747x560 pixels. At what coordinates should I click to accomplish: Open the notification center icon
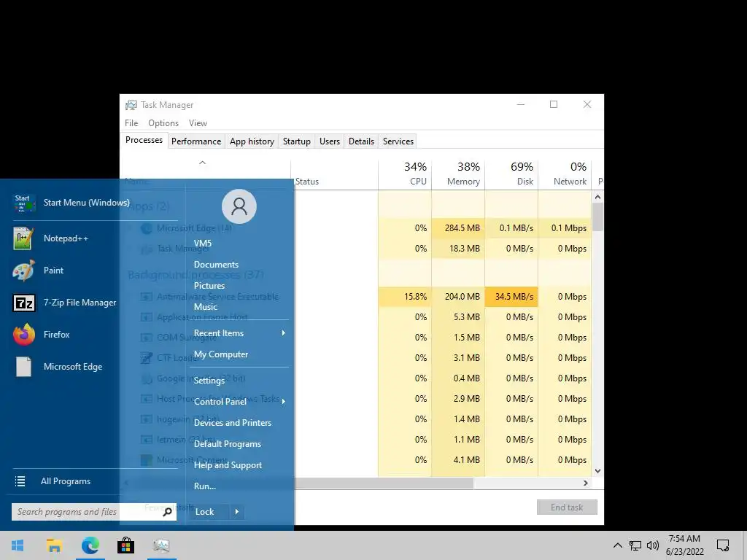coord(723,545)
